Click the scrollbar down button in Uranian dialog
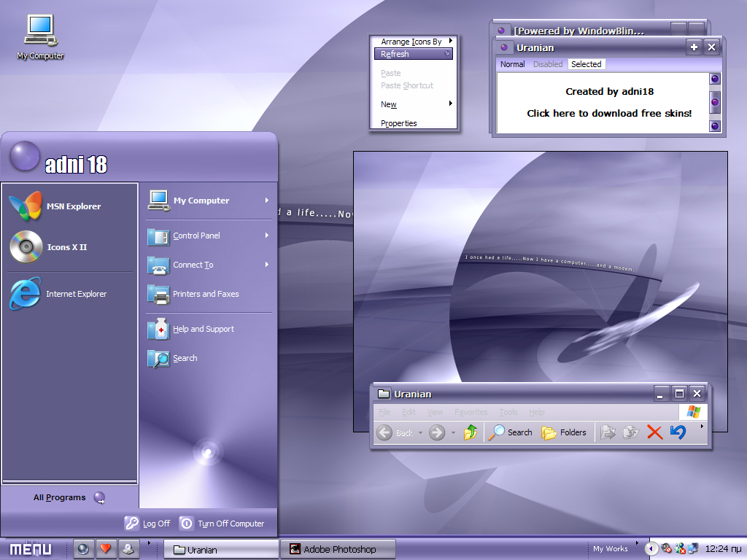Image resolution: width=747 pixels, height=560 pixels. coord(715,126)
